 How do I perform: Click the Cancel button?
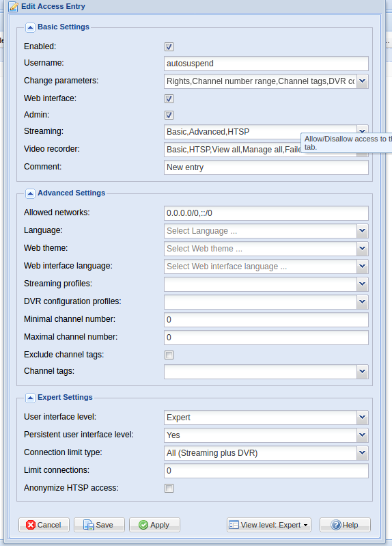44,525
